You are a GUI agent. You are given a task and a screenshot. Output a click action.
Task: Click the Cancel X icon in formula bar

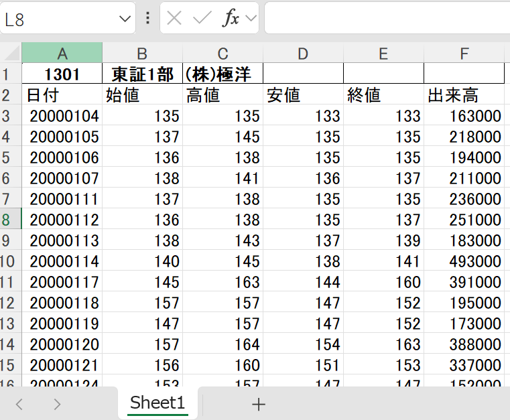click(x=174, y=18)
